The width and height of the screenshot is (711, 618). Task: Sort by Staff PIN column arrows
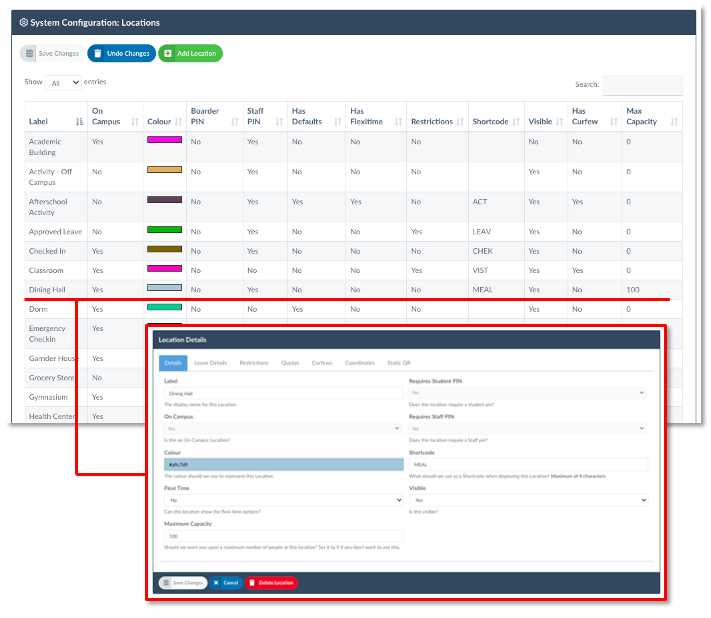pos(279,122)
